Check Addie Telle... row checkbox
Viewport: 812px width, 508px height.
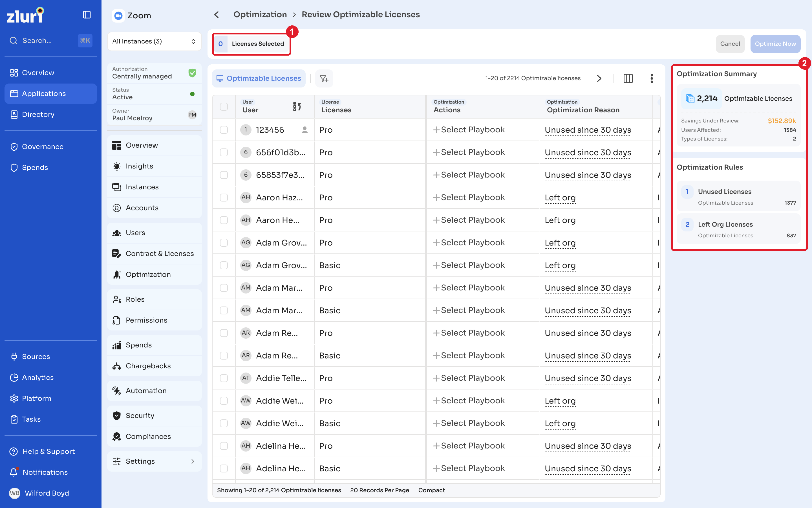point(224,378)
